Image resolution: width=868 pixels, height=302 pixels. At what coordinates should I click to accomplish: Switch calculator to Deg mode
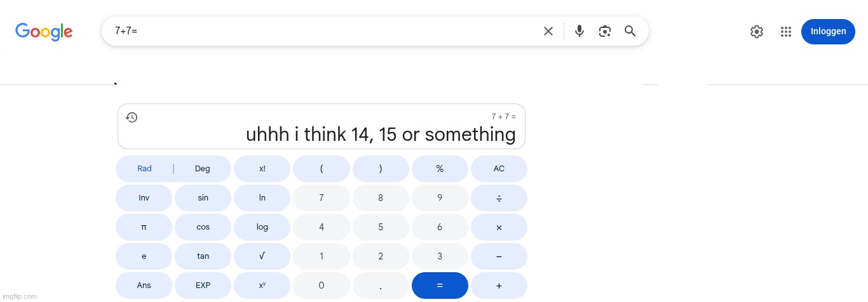point(202,169)
